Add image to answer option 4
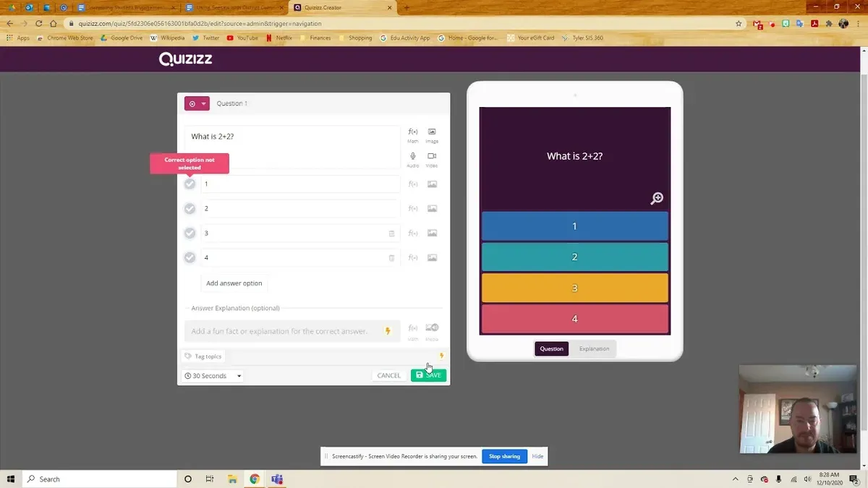868x488 pixels. pyautogui.click(x=432, y=257)
